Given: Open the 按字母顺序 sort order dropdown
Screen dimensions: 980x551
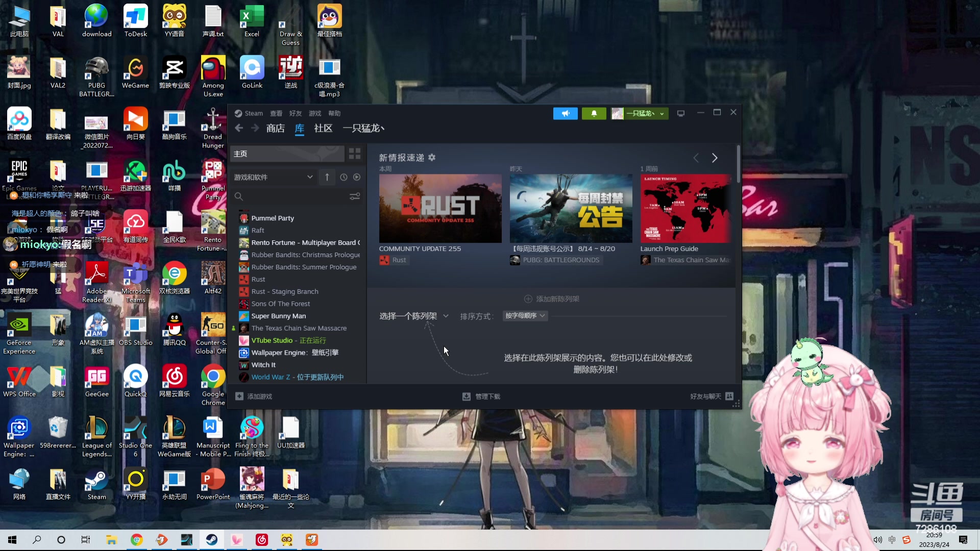Looking at the screenshot, I should tap(525, 316).
